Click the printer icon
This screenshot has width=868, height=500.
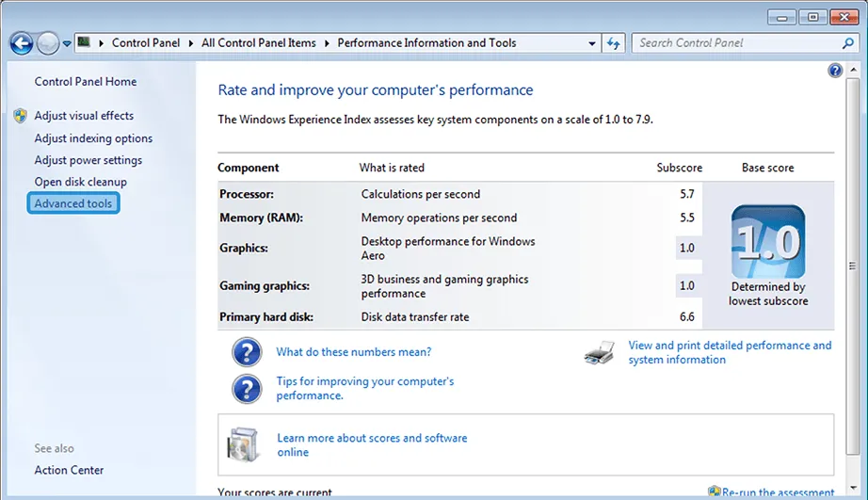click(600, 353)
